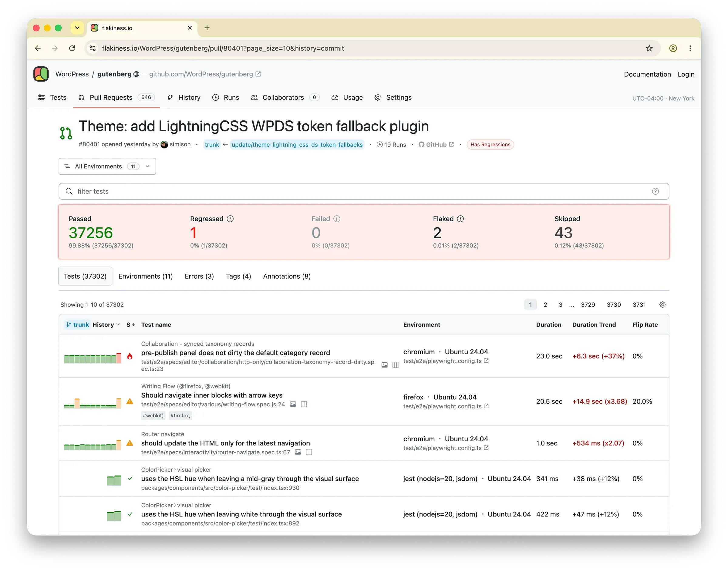Bookmark this page with star icon
Image resolution: width=728 pixels, height=571 pixels.
pos(649,48)
